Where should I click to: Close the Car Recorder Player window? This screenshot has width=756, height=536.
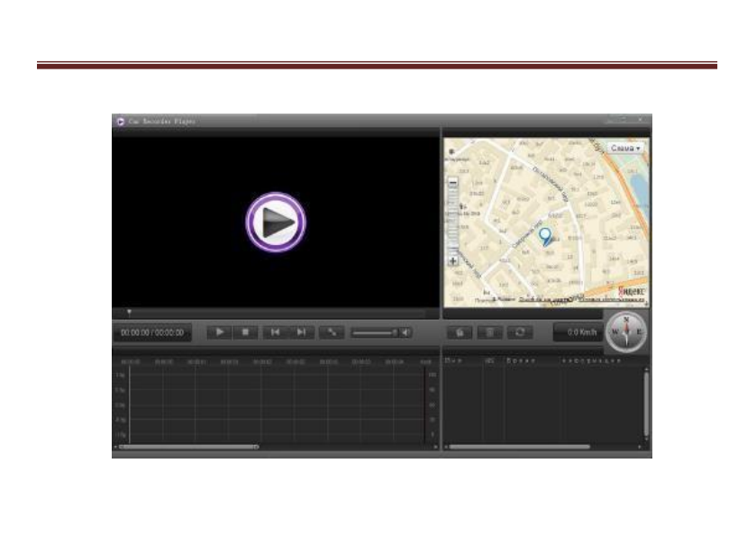click(641, 119)
